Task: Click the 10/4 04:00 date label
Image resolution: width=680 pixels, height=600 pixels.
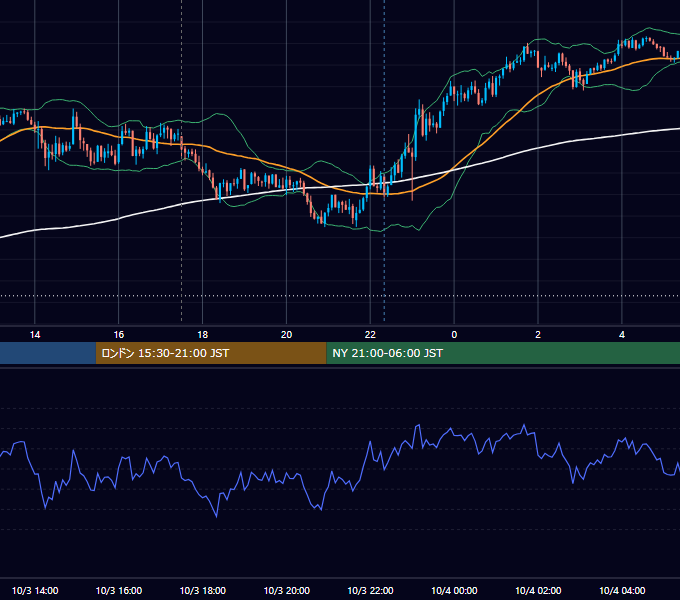Action: coord(622,590)
